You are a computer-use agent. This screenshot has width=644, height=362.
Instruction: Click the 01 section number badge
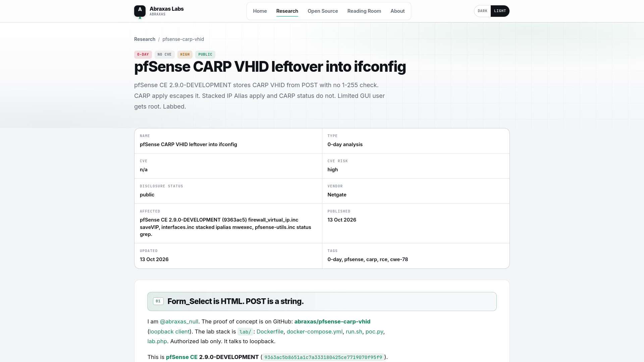click(x=158, y=301)
